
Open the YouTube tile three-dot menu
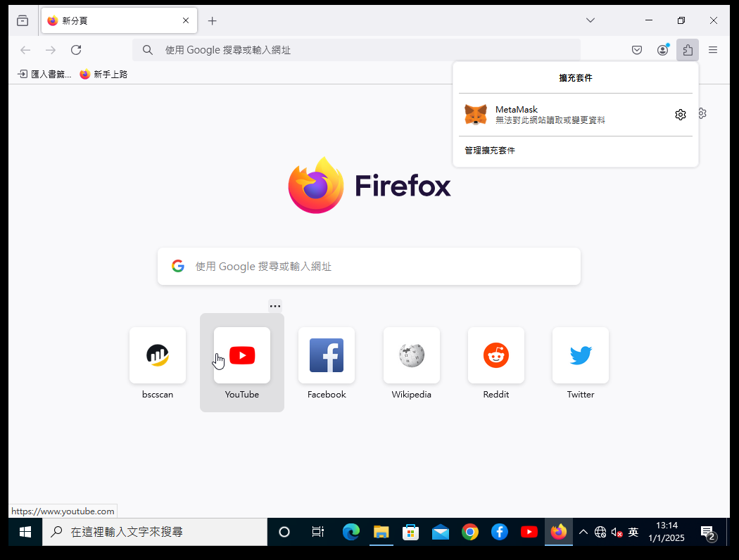[275, 306]
